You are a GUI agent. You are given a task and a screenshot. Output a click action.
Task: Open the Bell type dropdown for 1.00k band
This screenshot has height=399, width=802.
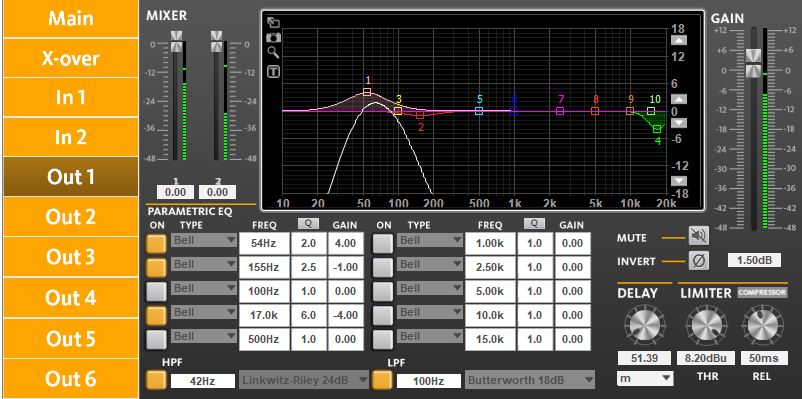point(430,239)
